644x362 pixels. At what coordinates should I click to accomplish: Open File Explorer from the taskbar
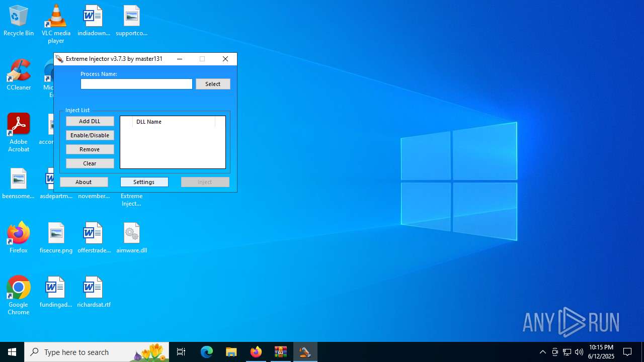pos(231,352)
